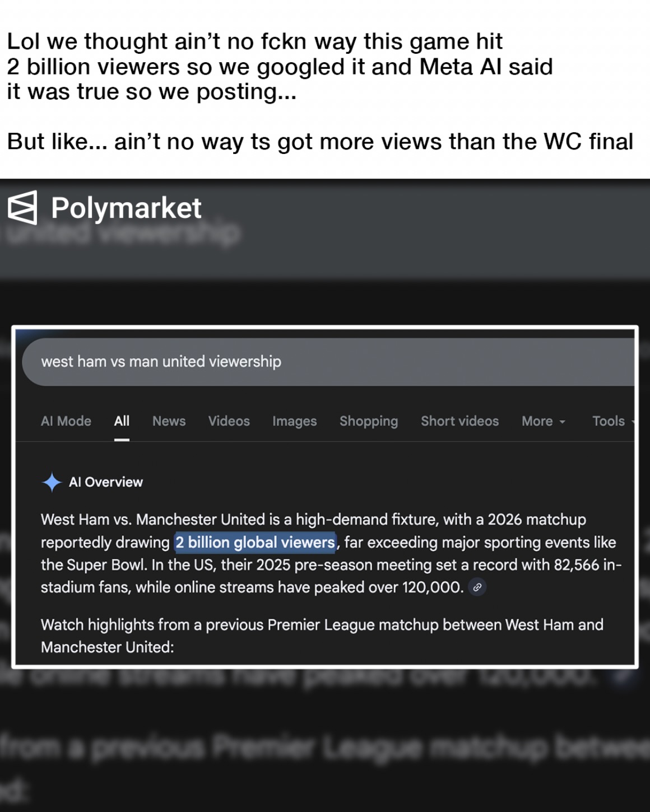Click the AI Overview heading label
The width and height of the screenshot is (650, 812).
(x=106, y=482)
